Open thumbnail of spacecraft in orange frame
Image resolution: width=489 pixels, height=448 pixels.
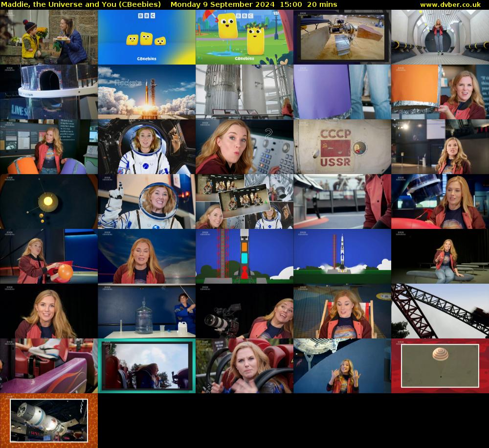point(49,421)
